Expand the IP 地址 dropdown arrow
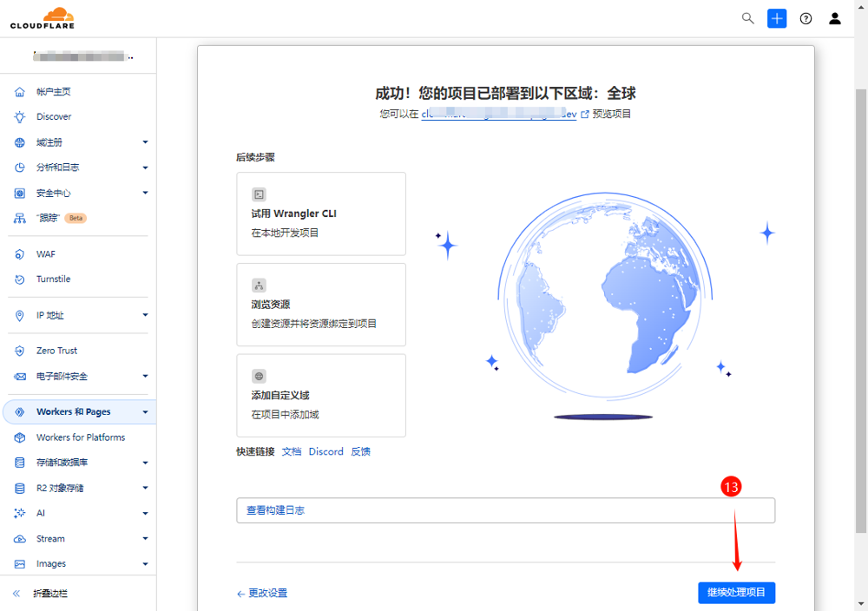 coord(145,315)
